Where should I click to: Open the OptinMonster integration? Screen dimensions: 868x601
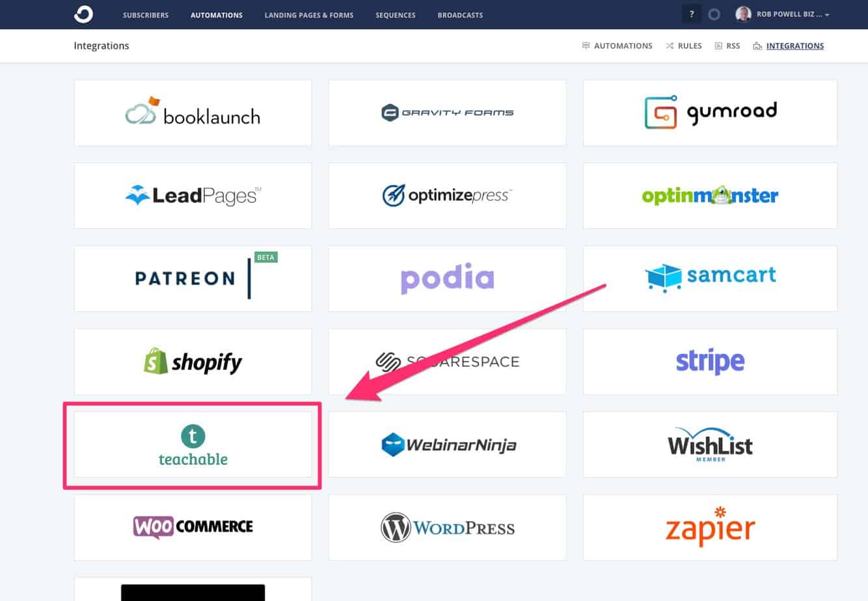[710, 196]
